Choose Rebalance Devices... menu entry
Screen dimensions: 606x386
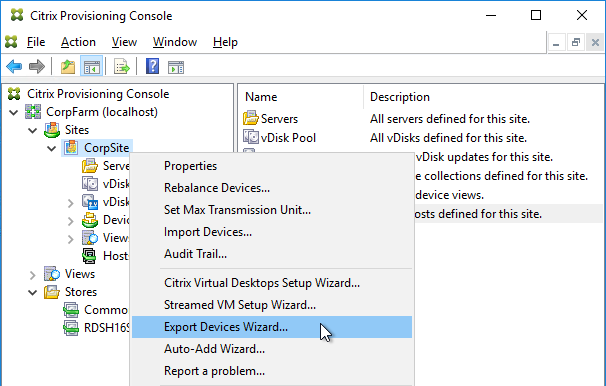217,188
